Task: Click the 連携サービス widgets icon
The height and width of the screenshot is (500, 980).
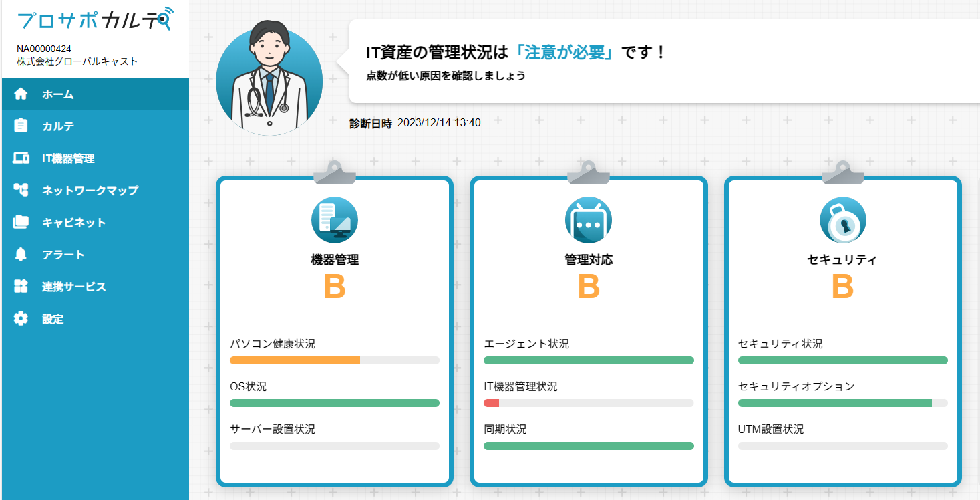Action: pos(21,287)
